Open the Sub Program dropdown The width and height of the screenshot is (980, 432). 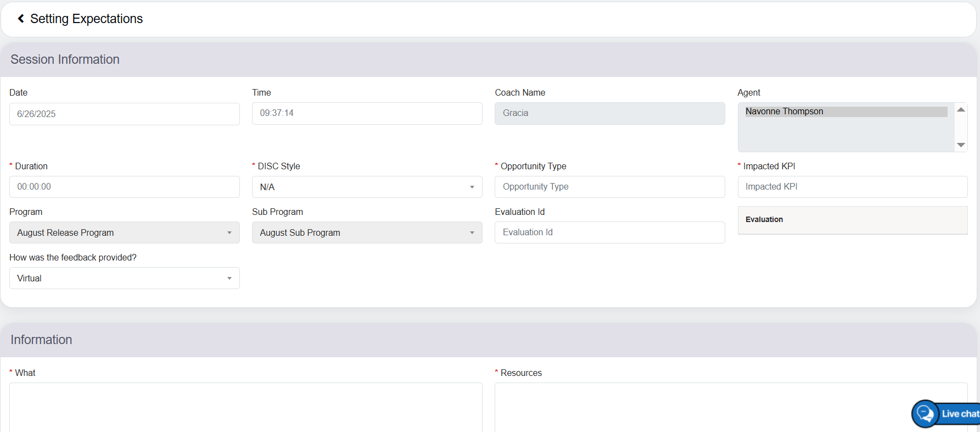pos(367,232)
